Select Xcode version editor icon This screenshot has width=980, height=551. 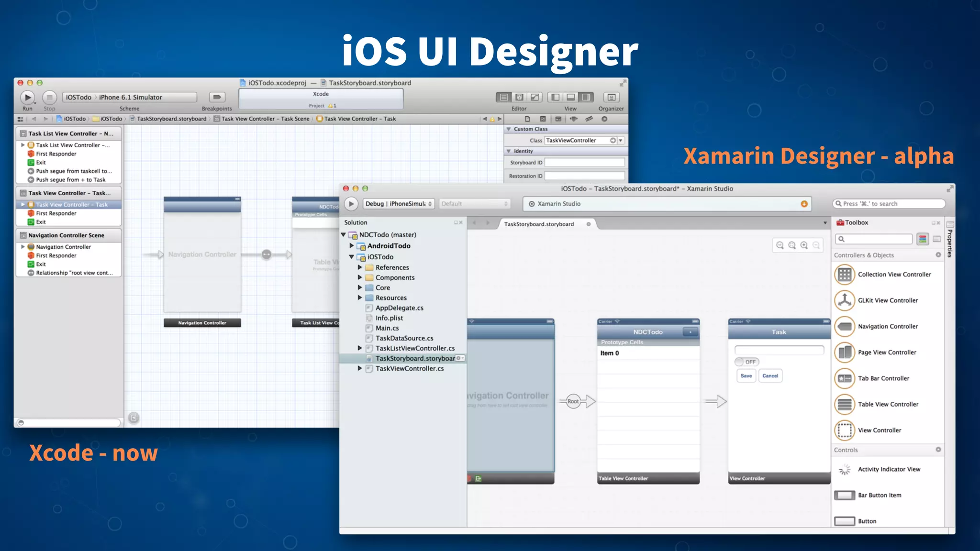(535, 98)
